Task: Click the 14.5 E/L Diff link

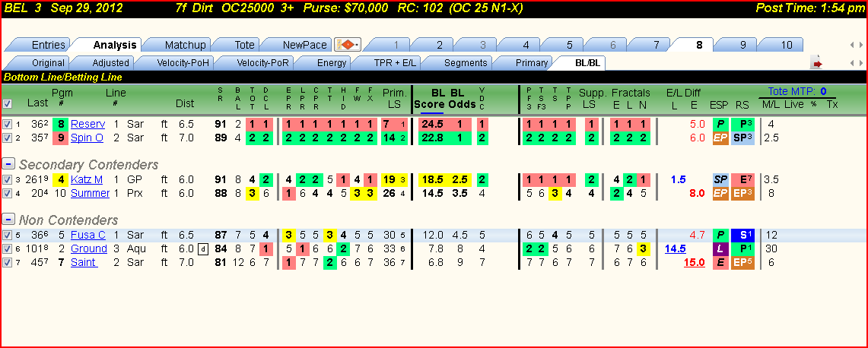Action: (x=676, y=248)
